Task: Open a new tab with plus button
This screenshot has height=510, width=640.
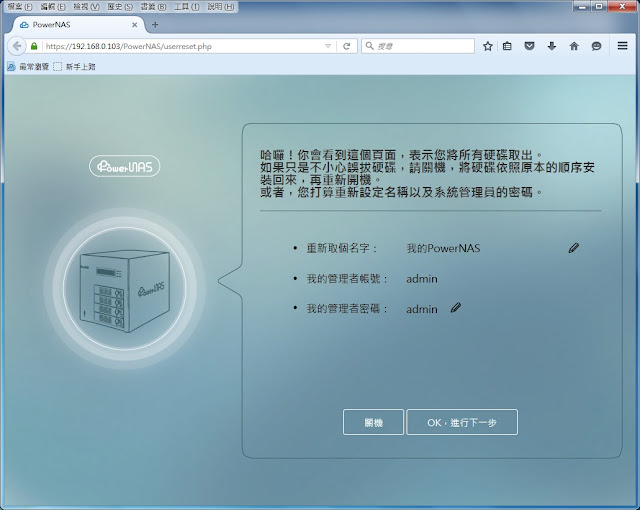Action: pos(155,25)
